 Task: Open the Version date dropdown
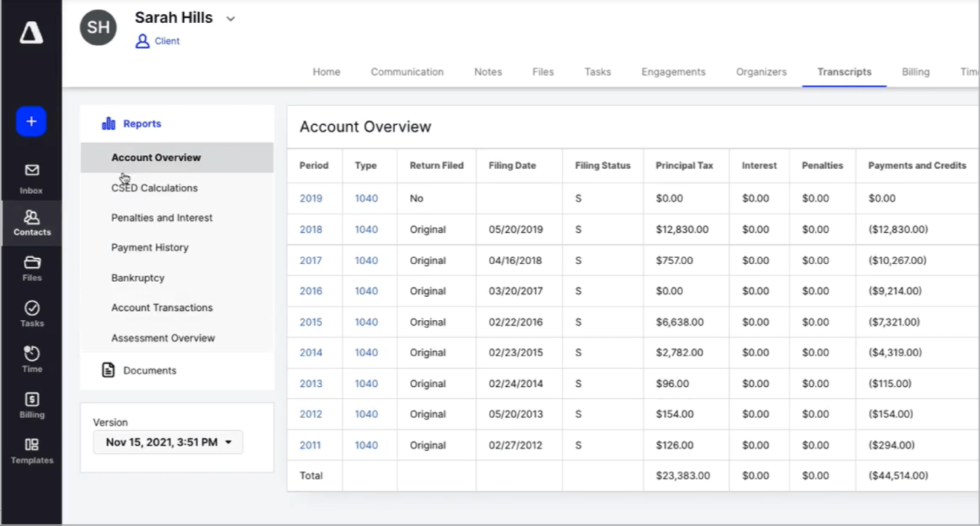click(168, 442)
